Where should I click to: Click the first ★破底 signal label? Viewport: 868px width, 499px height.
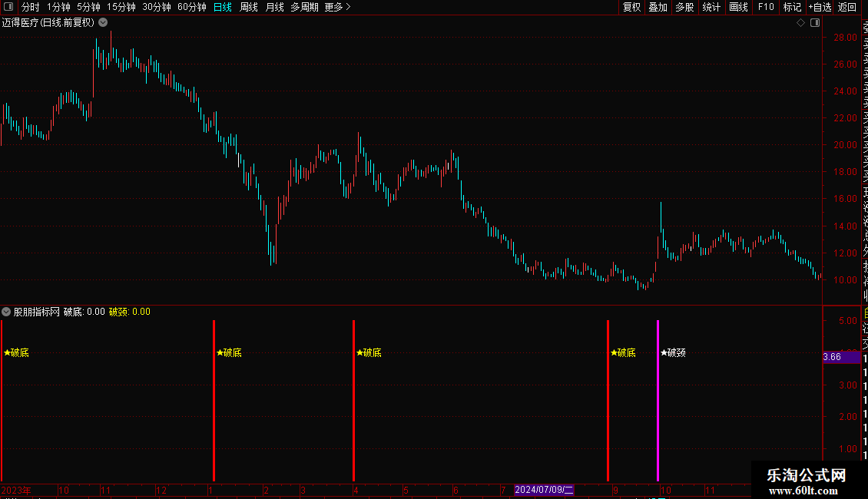[x=16, y=353]
